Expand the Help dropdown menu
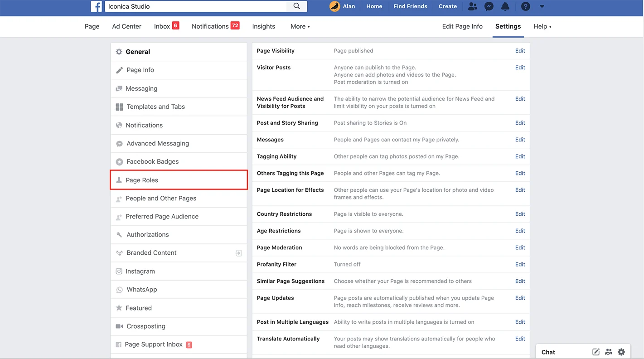The height and width of the screenshot is (359, 644). click(542, 26)
